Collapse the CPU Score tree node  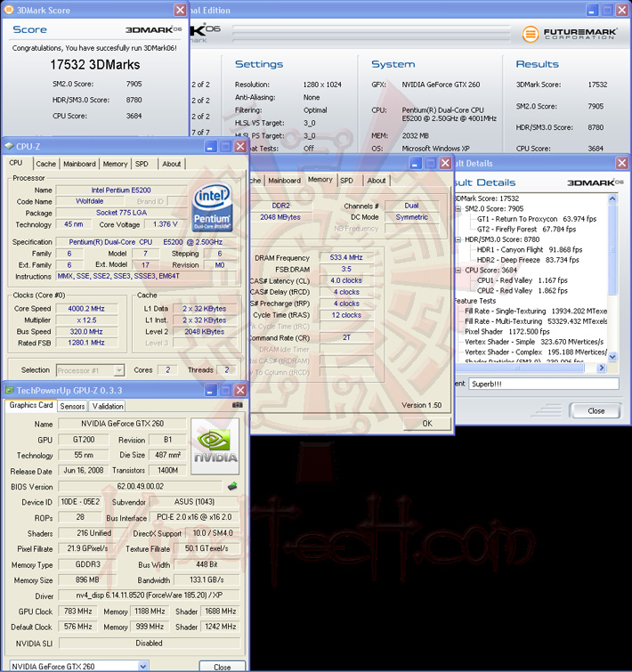(x=458, y=271)
